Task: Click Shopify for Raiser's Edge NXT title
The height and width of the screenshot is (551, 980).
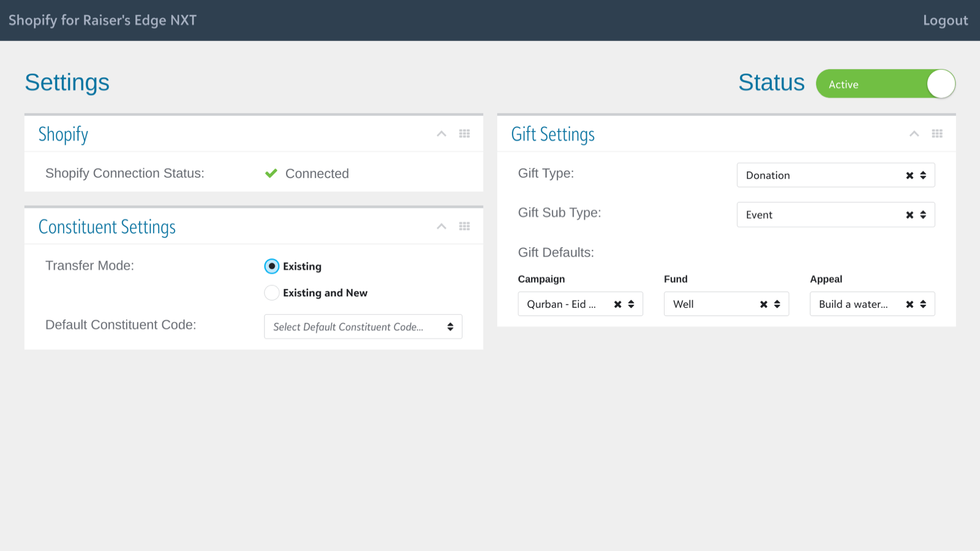Action: pos(102,20)
